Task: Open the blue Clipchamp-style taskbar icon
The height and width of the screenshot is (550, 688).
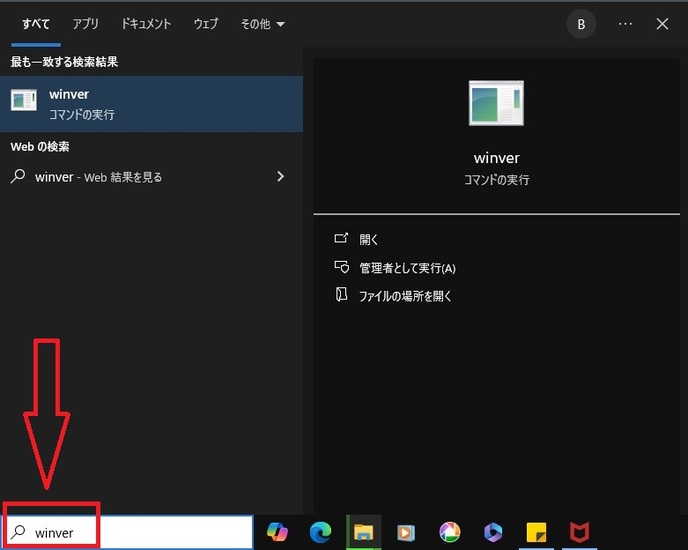Action: 492,532
